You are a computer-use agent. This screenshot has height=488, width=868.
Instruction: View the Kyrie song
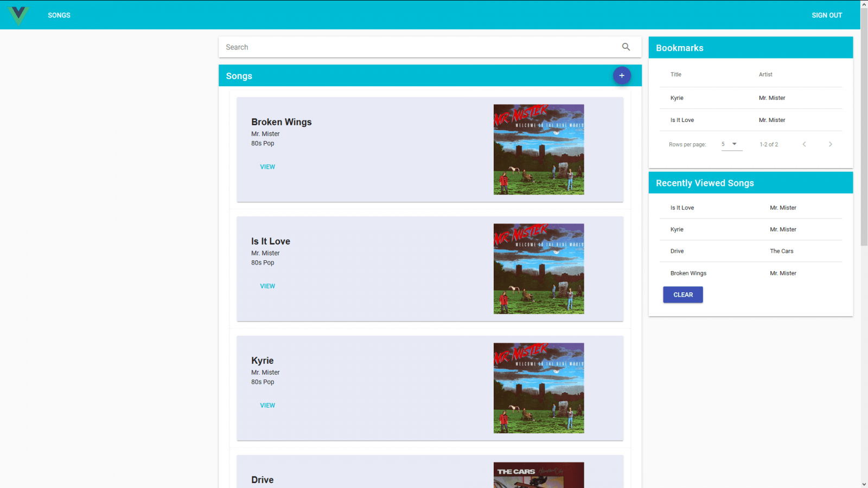coord(267,406)
